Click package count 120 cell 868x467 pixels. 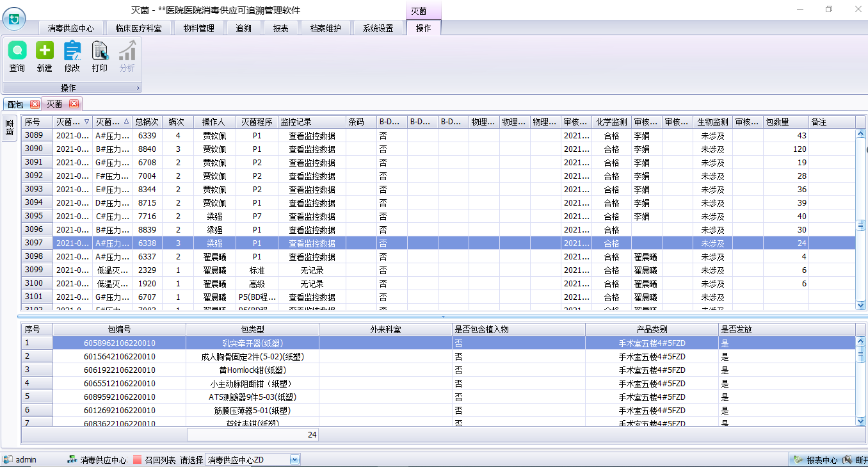[786, 149]
